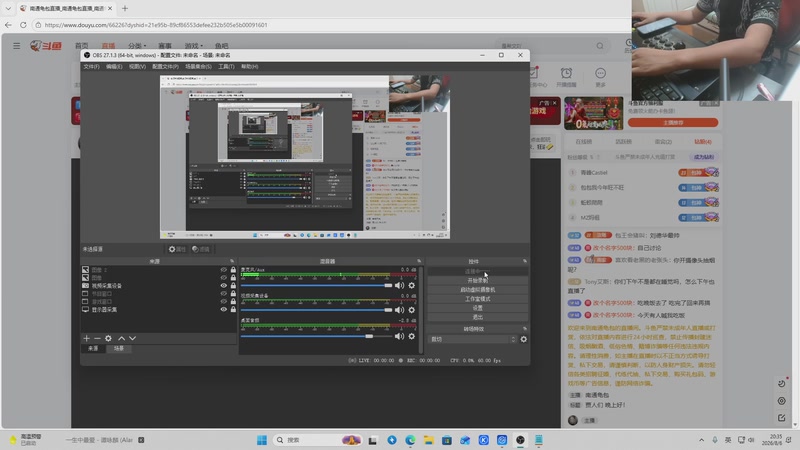Switch to OBS Studio taskbar icon

(520, 440)
